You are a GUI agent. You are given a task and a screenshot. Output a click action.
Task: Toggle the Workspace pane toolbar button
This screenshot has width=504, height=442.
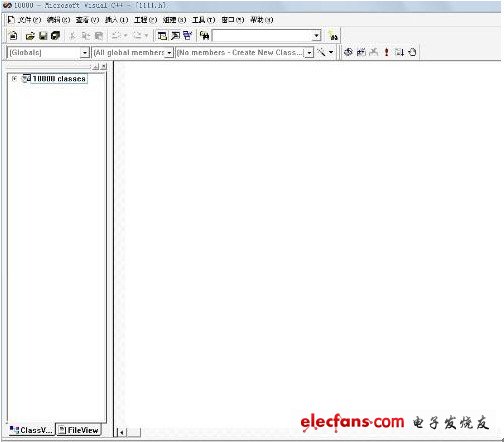click(x=162, y=36)
